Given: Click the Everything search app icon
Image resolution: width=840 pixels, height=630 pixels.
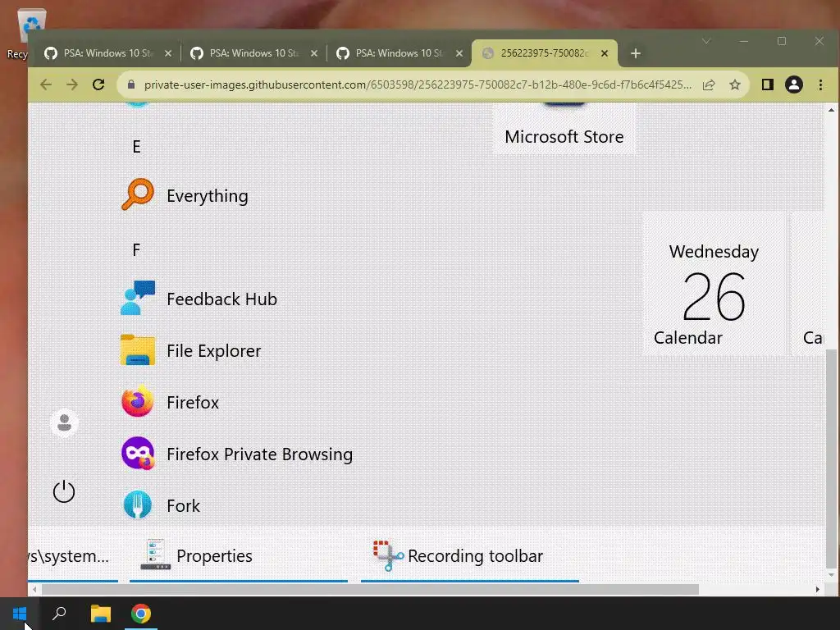Looking at the screenshot, I should 138,194.
